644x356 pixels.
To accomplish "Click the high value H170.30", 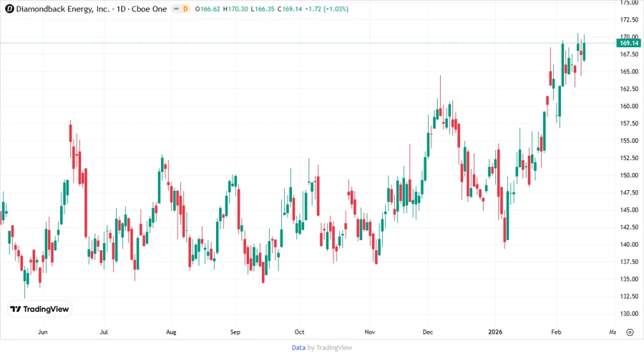I will (x=235, y=9).
